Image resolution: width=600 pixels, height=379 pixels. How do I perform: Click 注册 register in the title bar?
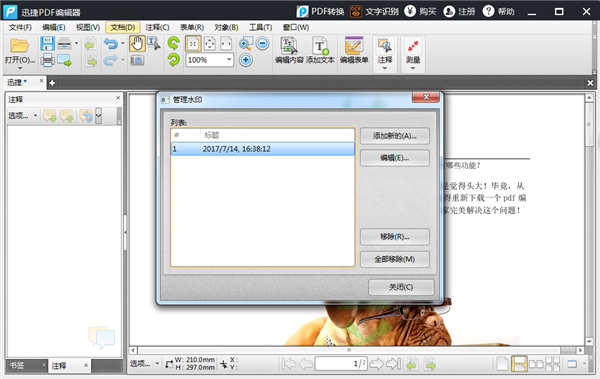tap(459, 11)
